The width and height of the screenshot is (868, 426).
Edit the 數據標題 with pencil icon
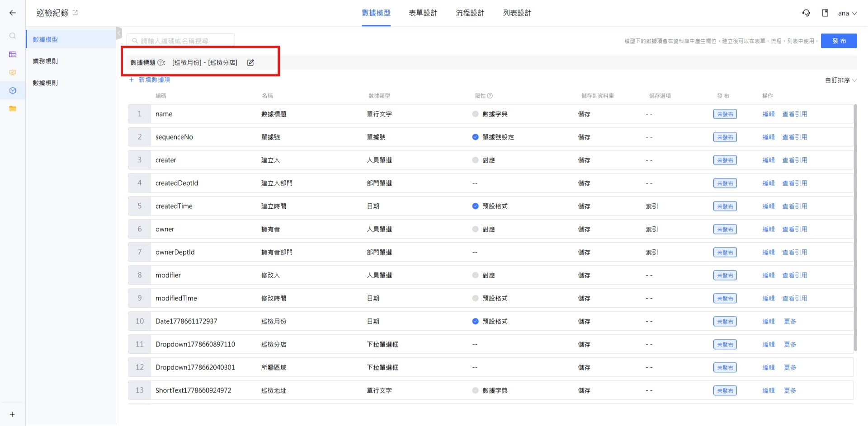click(x=250, y=63)
